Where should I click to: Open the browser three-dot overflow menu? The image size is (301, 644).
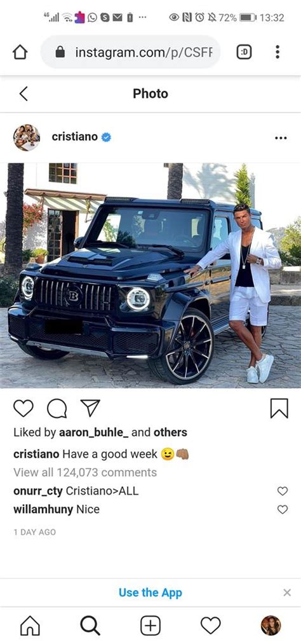click(x=278, y=51)
